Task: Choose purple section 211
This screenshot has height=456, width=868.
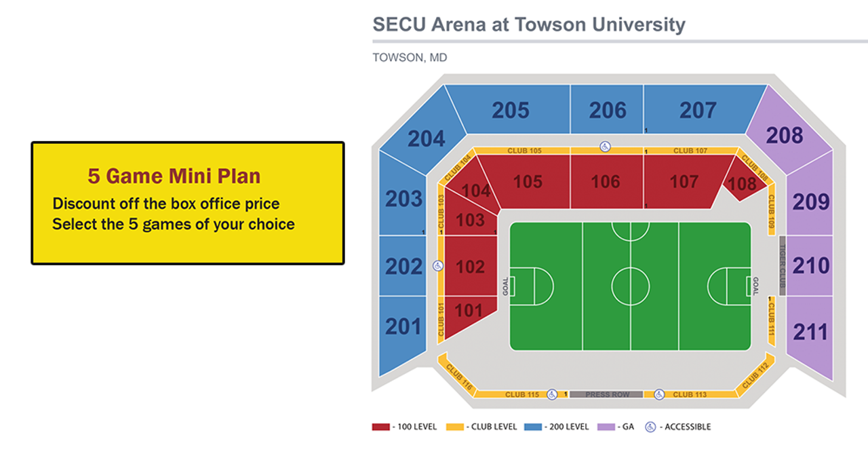Action: [x=810, y=332]
